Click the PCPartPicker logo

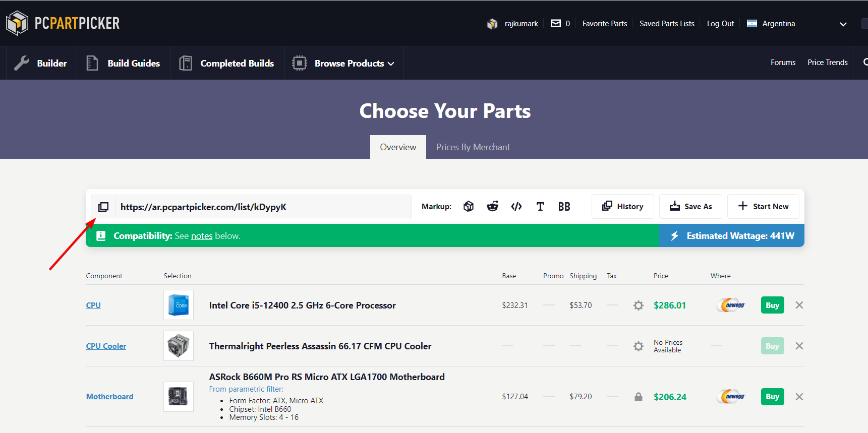(x=63, y=23)
